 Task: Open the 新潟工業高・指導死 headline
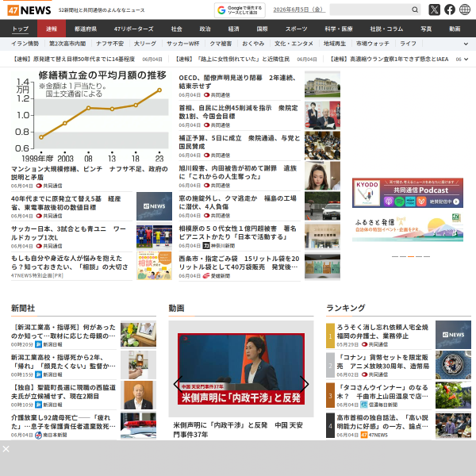(63, 332)
